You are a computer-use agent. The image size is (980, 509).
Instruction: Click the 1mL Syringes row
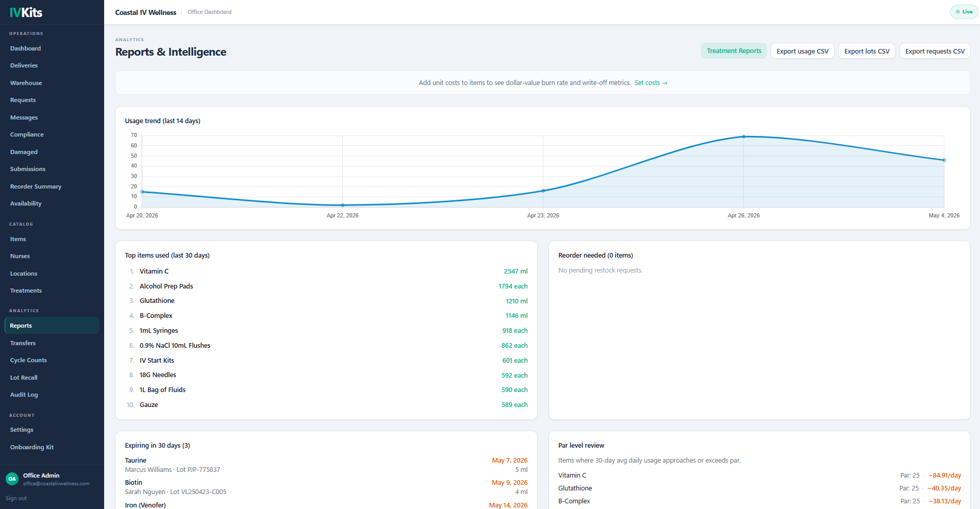tap(326, 331)
